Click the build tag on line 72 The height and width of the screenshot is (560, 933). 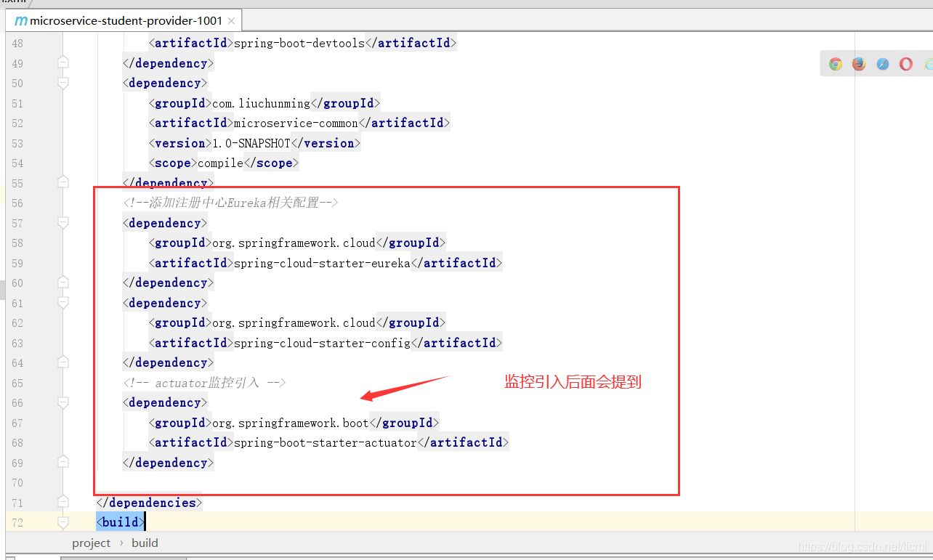tap(120, 522)
